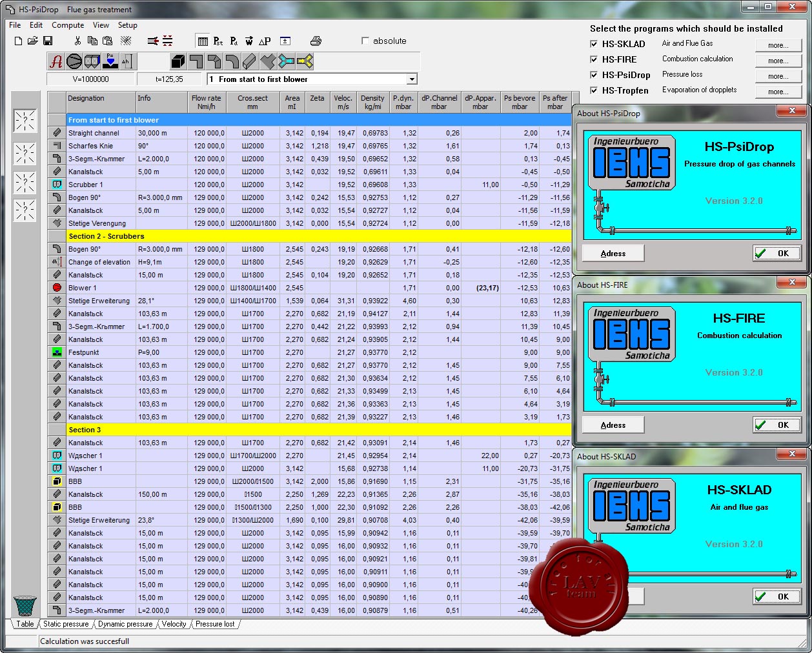
Task: Show dynamic pressure Pd icon
Action: point(234,41)
